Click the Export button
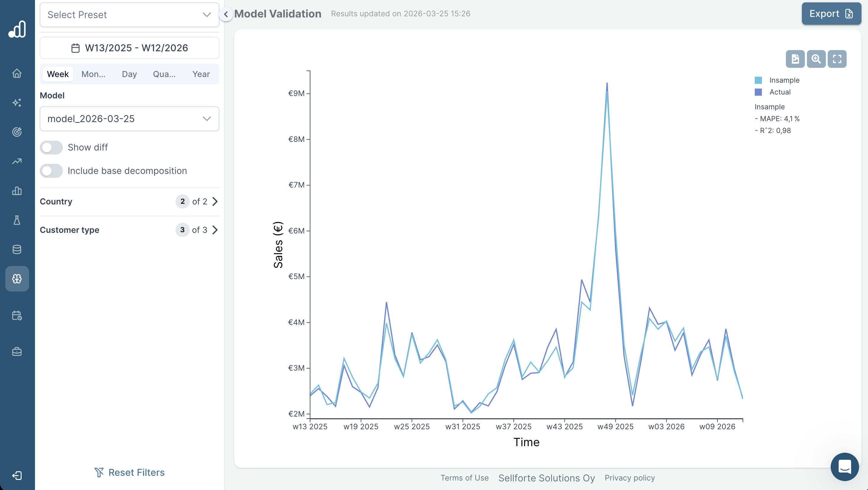The image size is (868, 490). (831, 14)
